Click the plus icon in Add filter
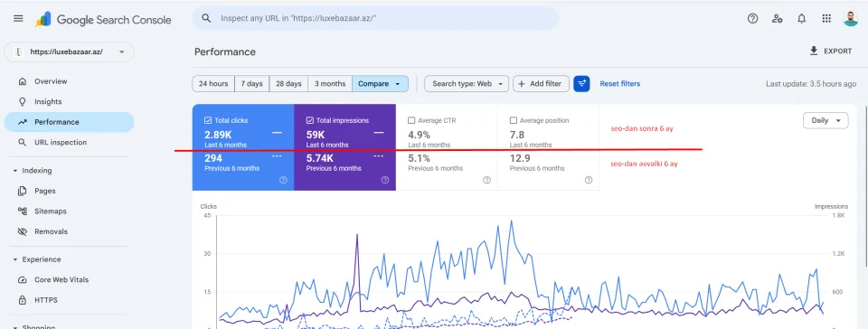868x329 pixels. 522,83
